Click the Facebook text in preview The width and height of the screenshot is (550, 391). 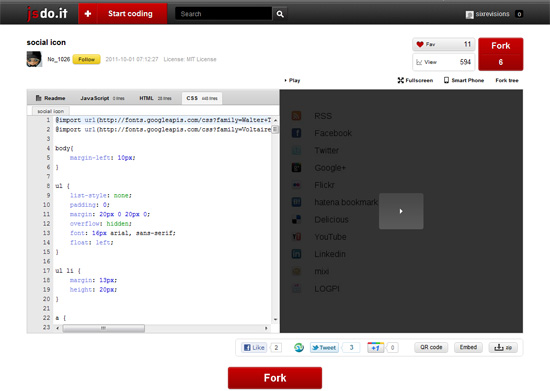point(333,133)
